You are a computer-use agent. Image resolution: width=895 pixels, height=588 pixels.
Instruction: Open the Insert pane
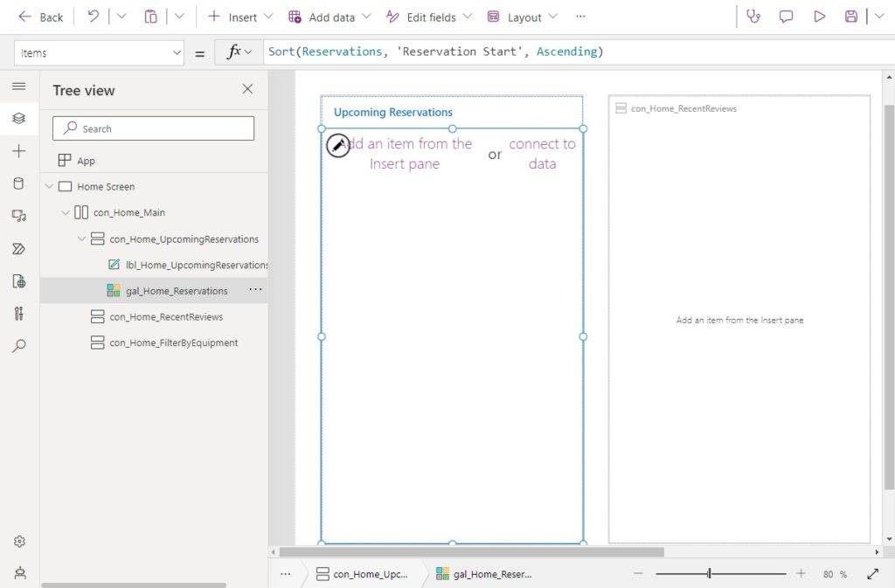tap(19, 151)
